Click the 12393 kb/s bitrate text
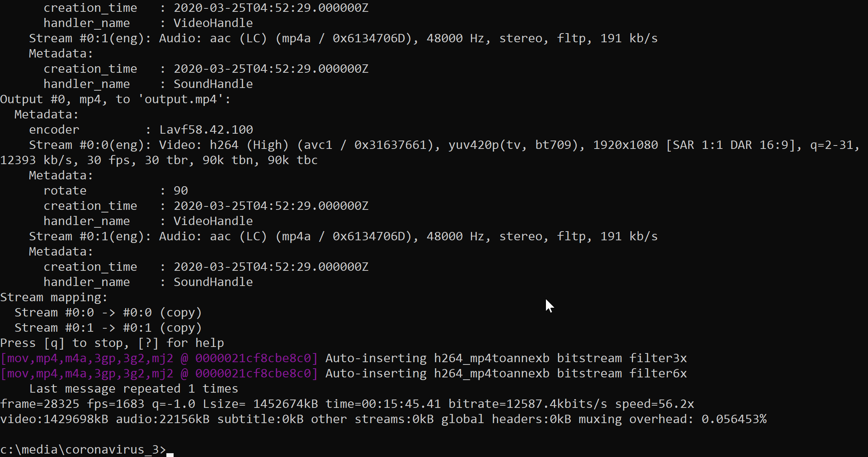The height and width of the screenshot is (457, 868). [36, 160]
